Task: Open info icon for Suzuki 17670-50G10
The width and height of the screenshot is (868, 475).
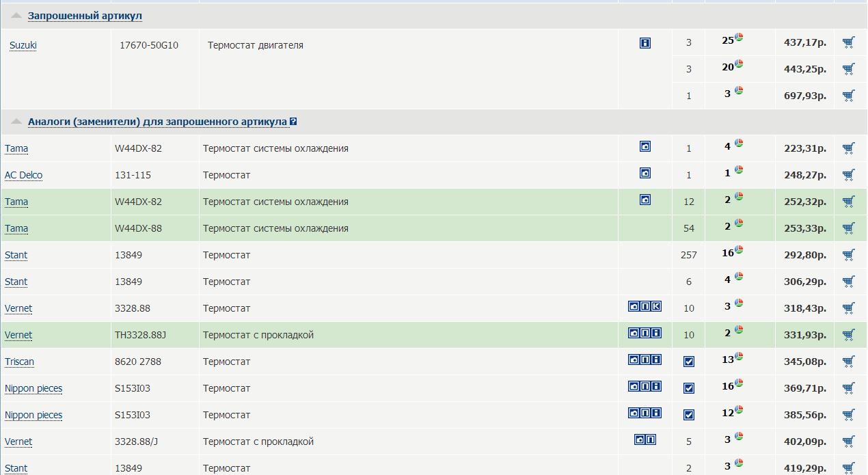Action: [x=645, y=43]
